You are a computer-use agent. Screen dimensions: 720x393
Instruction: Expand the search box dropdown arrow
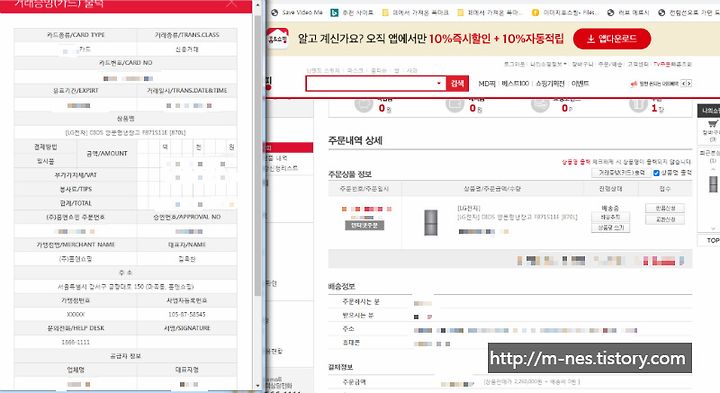point(439,84)
